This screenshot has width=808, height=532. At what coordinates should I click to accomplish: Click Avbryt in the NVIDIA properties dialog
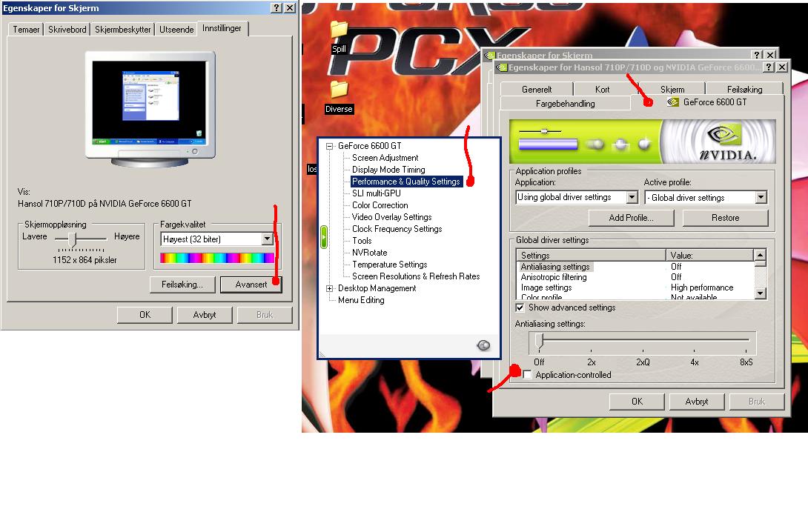[697, 401]
